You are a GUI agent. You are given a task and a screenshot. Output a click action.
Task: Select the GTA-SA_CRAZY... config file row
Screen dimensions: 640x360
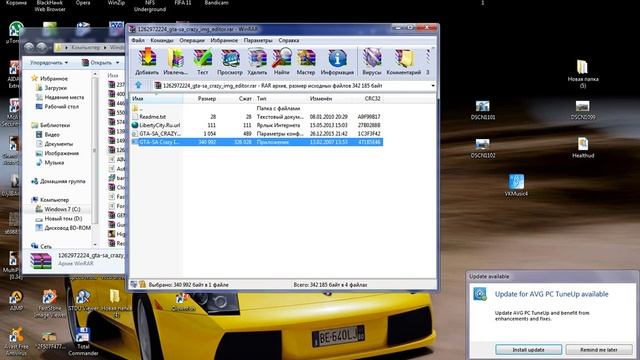(257, 133)
